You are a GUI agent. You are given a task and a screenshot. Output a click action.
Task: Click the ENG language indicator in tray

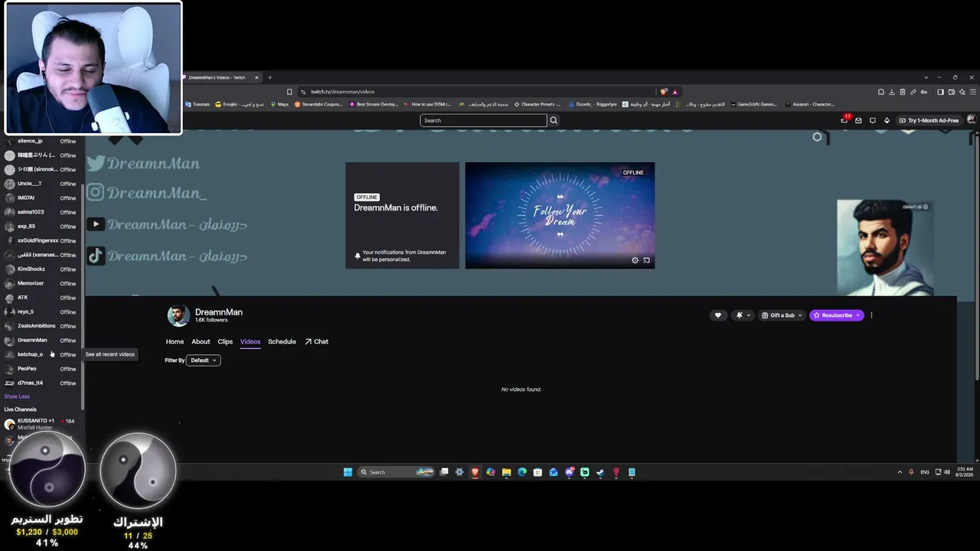925,472
